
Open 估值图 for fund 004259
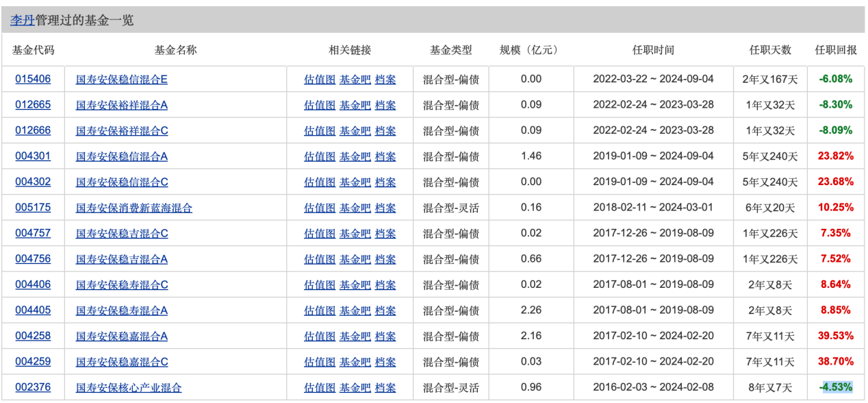coord(320,362)
